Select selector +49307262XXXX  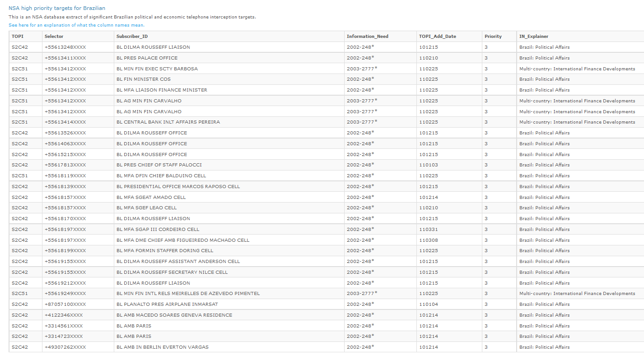click(77, 347)
